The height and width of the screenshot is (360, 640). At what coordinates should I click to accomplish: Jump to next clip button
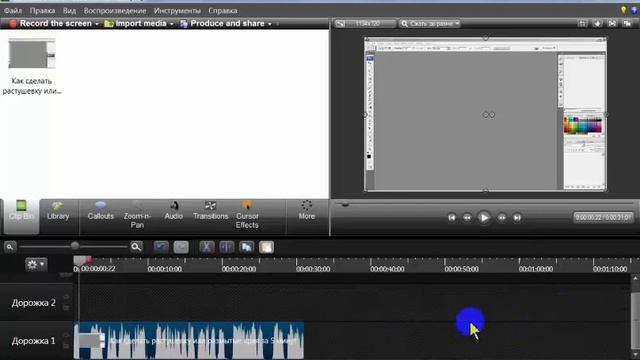click(517, 218)
